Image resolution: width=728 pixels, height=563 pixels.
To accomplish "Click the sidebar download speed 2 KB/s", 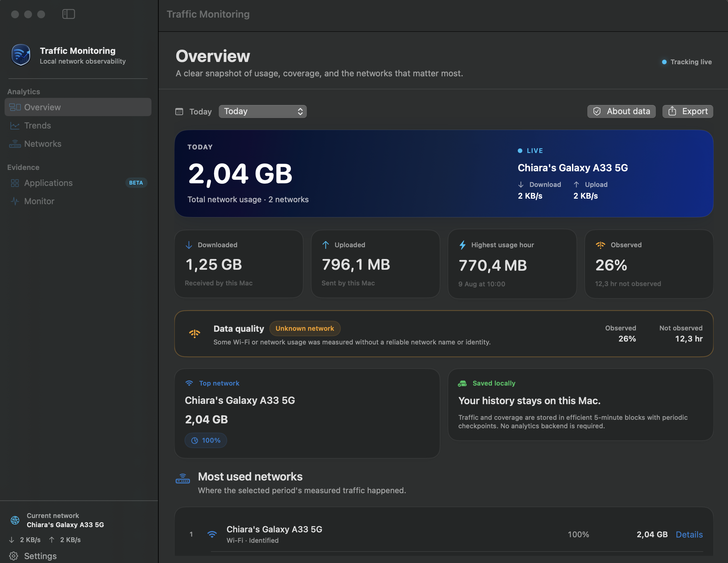I will click(30, 540).
